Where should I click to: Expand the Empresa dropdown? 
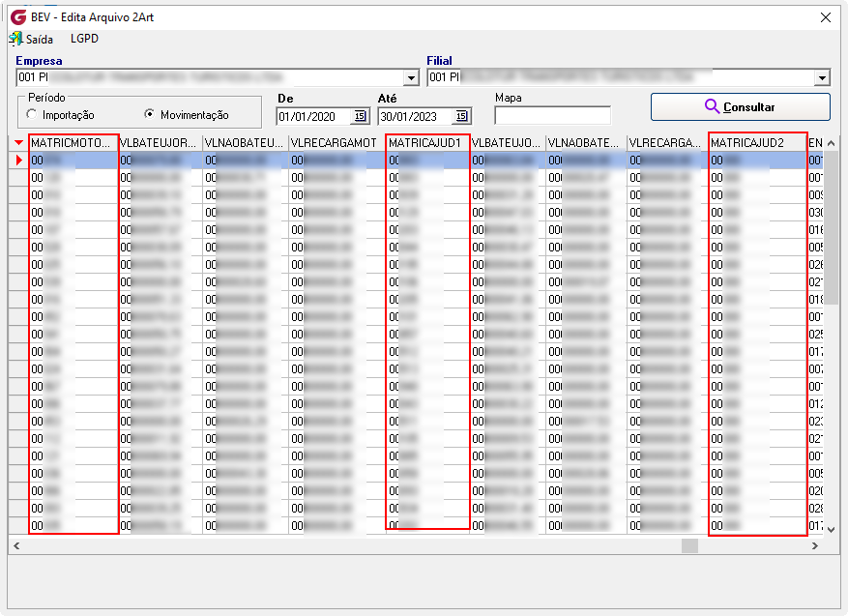pos(412,78)
